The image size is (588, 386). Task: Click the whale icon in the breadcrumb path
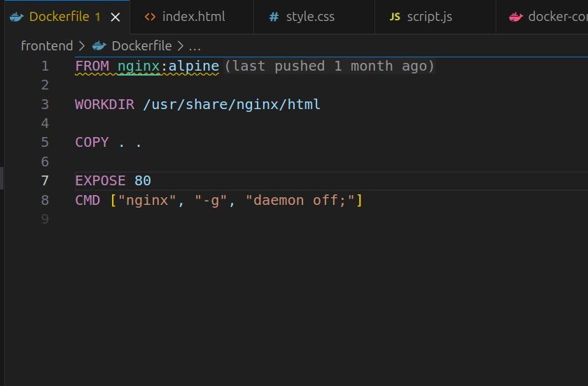coord(99,46)
